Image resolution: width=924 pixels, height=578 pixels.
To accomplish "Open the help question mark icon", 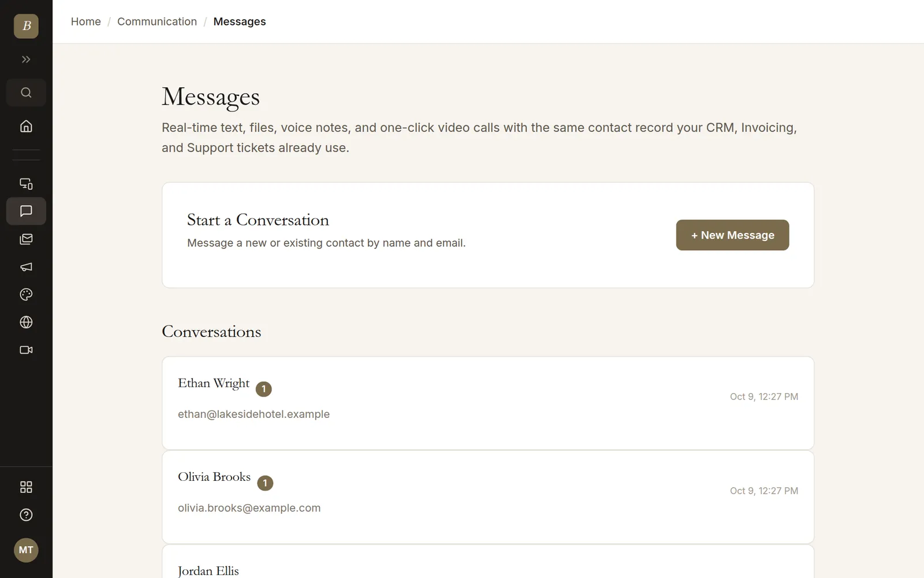I will pos(26,515).
